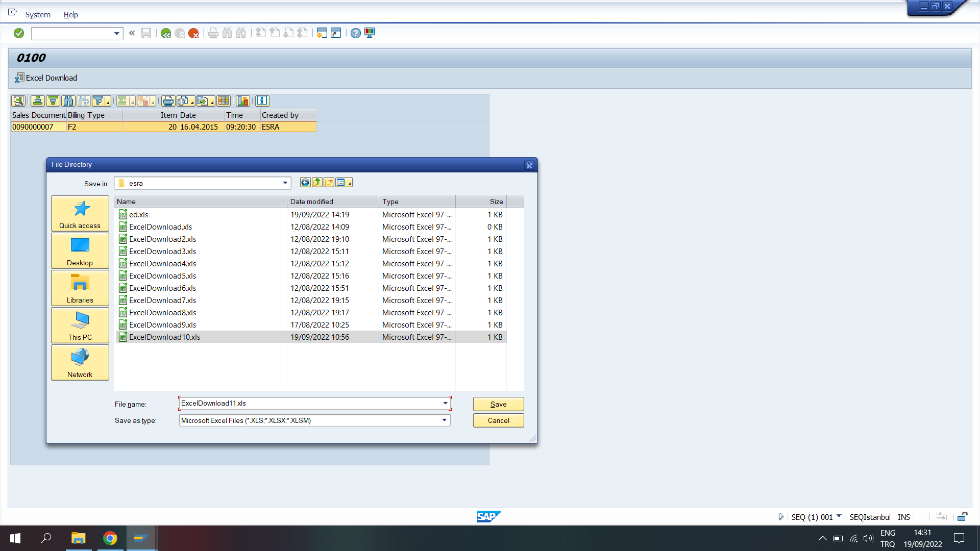Create a new folder in the dialog
The height and width of the screenshot is (551, 980).
(329, 182)
